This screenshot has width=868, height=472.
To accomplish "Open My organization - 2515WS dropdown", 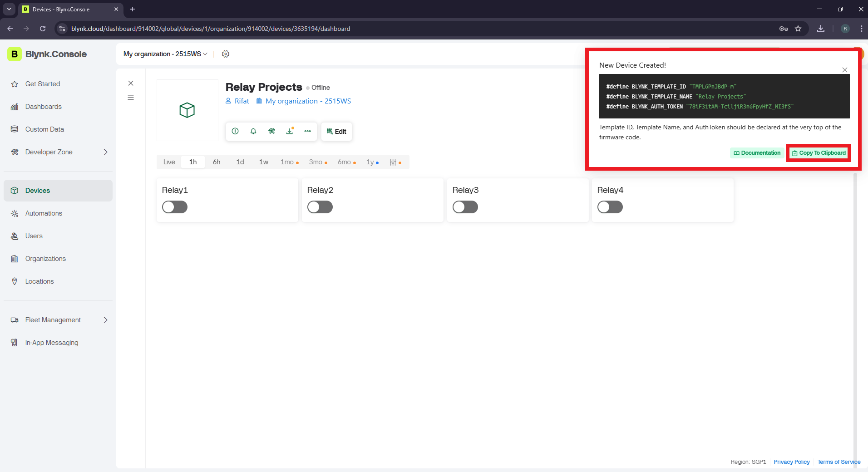I will point(165,54).
